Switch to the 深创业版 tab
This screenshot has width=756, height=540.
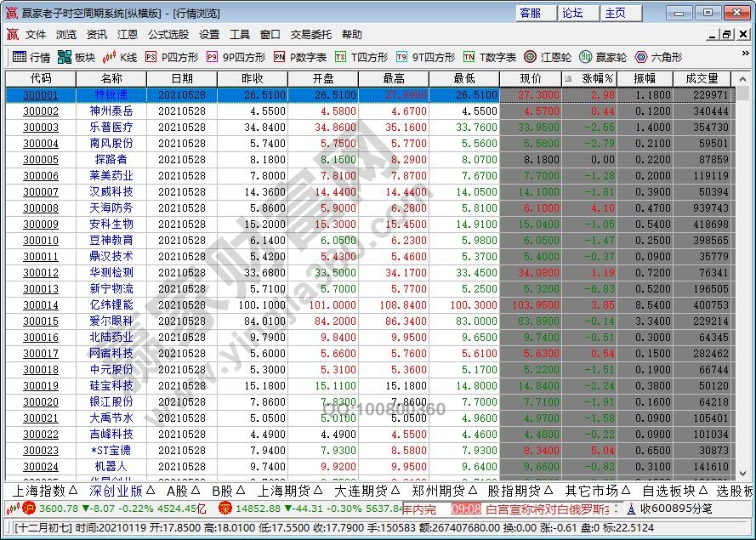coord(122,491)
